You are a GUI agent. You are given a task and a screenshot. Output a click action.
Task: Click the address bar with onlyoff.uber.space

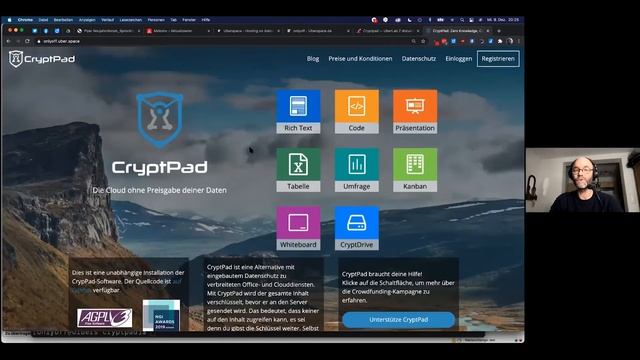222,41
